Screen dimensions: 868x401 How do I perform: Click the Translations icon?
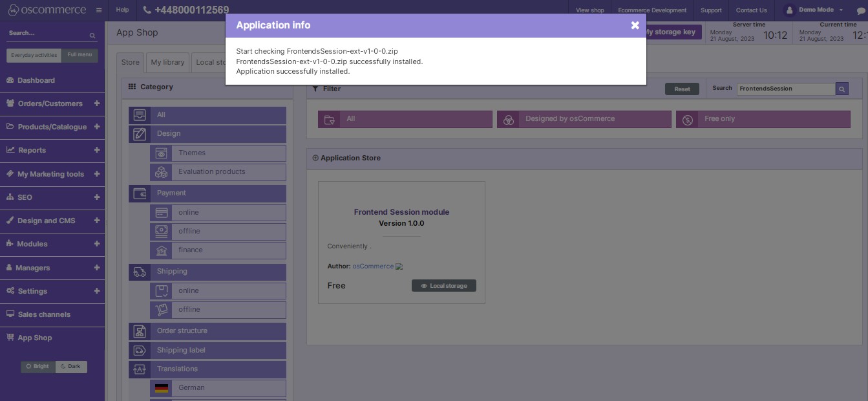coord(140,369)
